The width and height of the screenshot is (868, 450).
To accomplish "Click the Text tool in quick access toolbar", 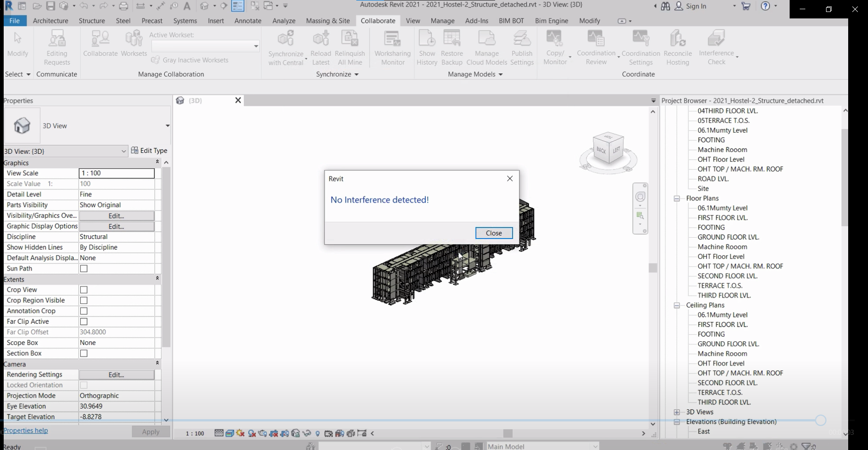I will (187, 6).
